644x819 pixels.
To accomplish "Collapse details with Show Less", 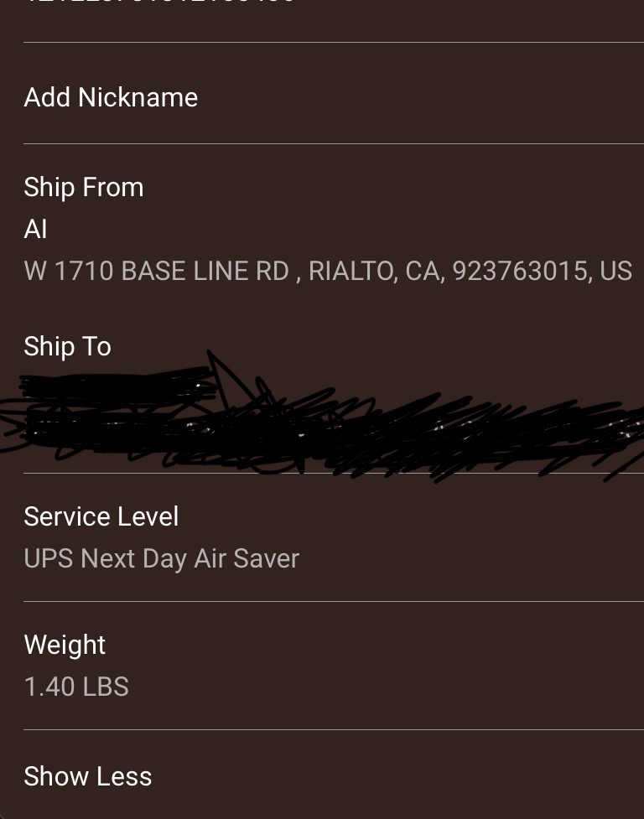I will coord(88,776).
